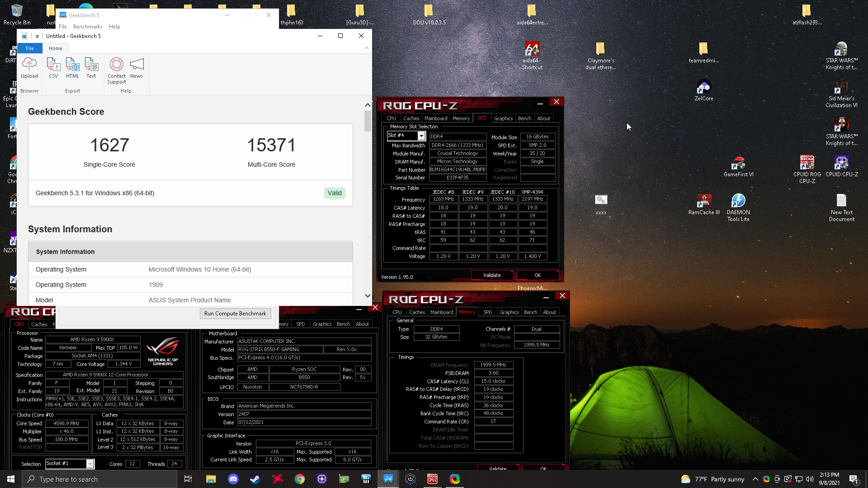Export results as Text

(x=91, y=68)
